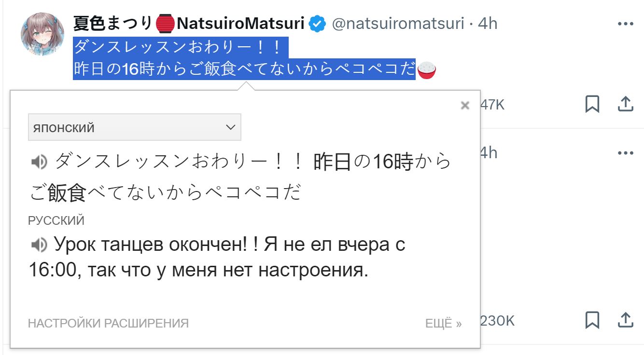
Task: Click the ЕЩЁ » link
Action: click(x=443, y=323)
